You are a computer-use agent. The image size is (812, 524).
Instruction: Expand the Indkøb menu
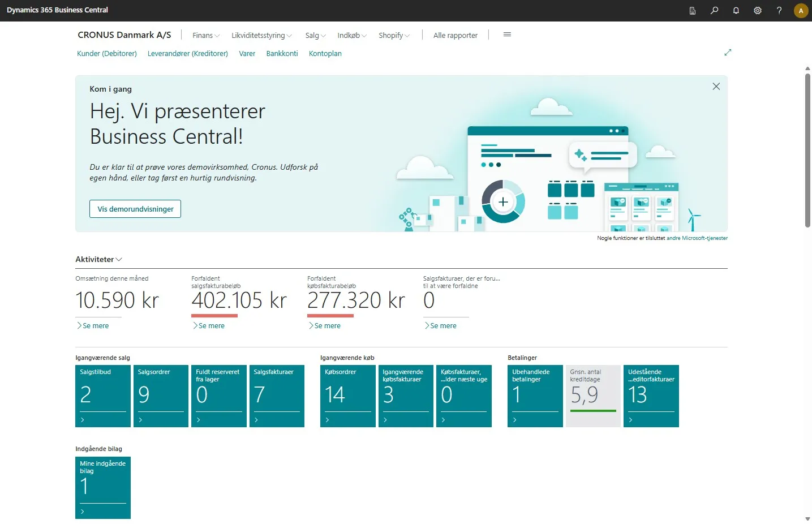pyautogui.click(x=352, y=35)
